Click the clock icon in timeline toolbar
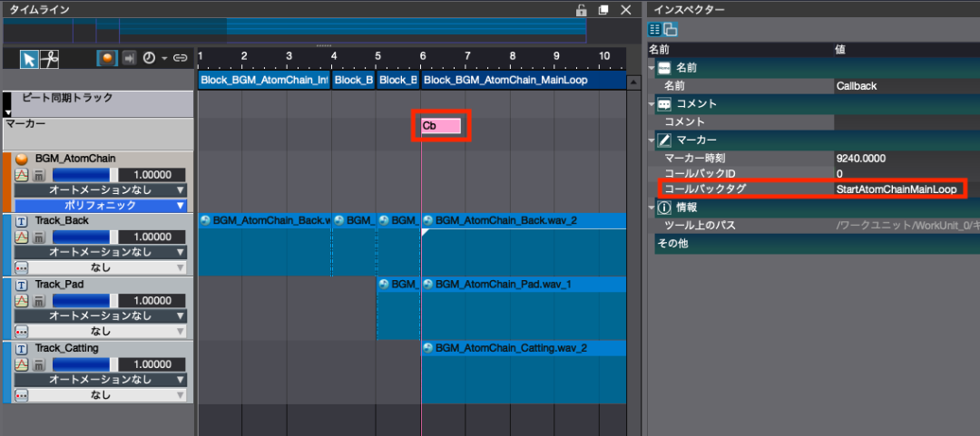Viewport: 980px width, 436px height. 149,59
